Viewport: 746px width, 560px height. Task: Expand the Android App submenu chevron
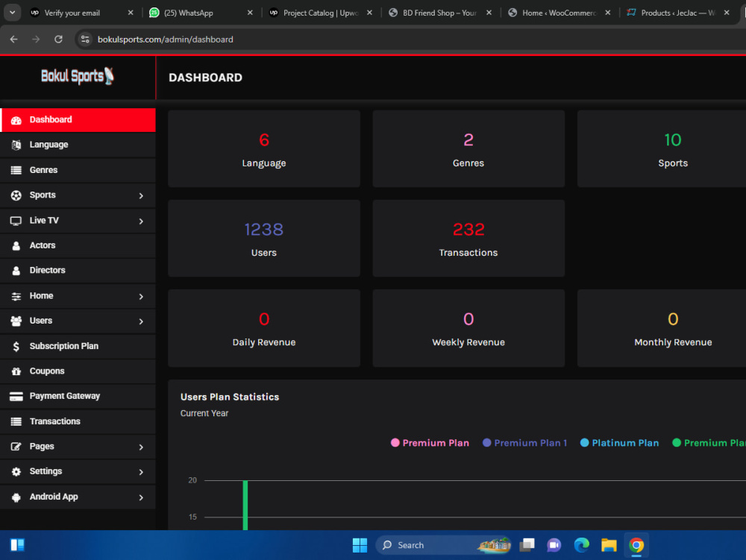141,497
